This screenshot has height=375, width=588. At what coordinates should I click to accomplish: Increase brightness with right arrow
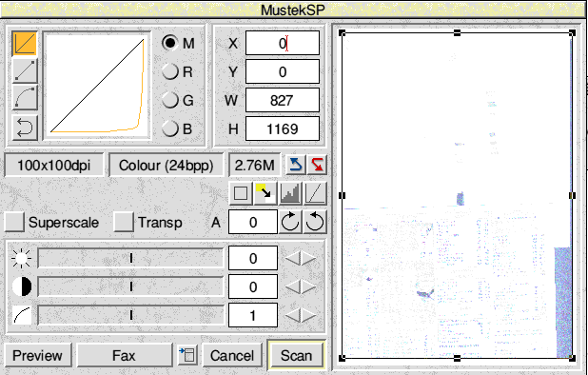tap(308, 258)
